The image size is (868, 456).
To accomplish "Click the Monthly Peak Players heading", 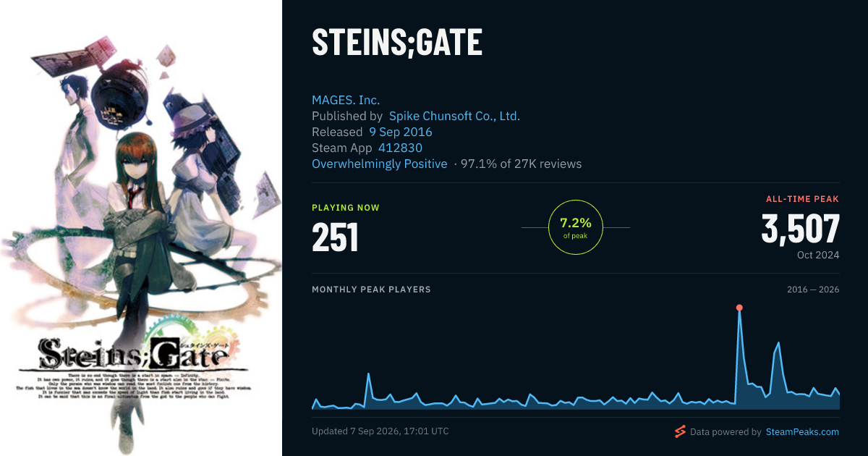I will pos(371,290).
